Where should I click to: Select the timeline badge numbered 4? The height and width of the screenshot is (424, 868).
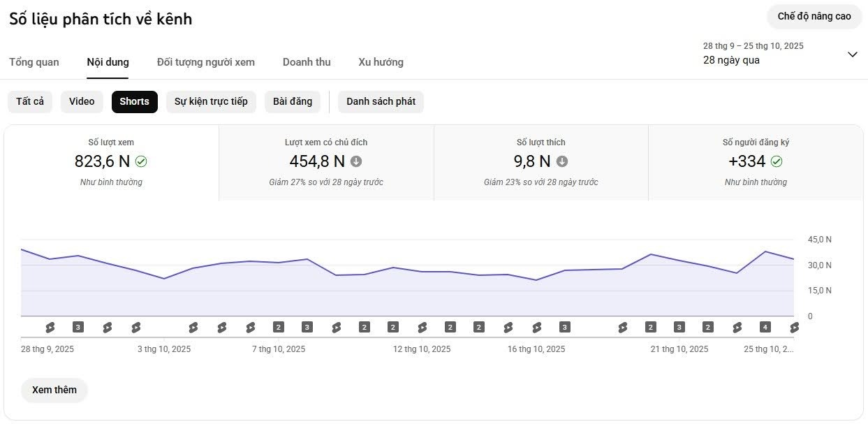[765, 327]
